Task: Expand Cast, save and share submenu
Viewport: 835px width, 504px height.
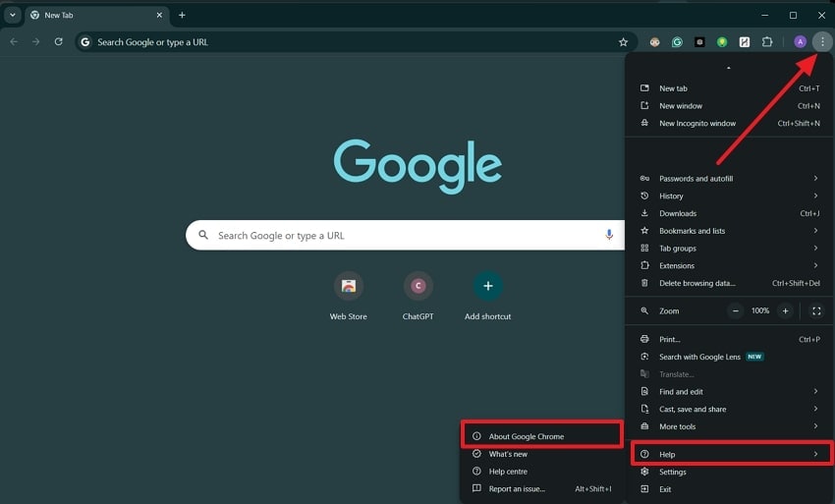Action: (x=730, y=409)
